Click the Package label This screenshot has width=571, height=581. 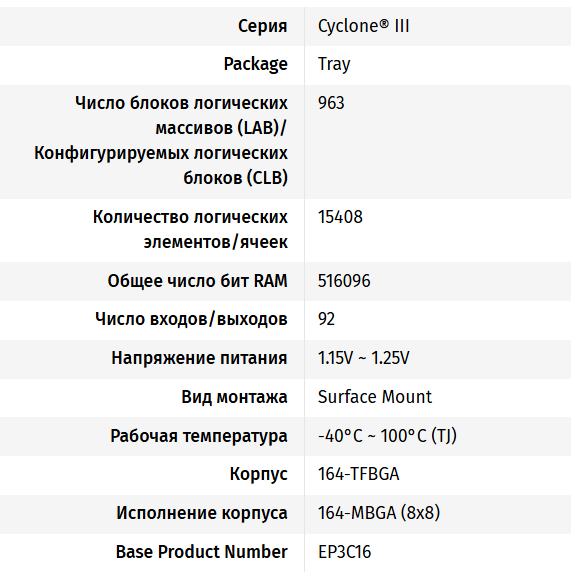click(x=256, y=64)
